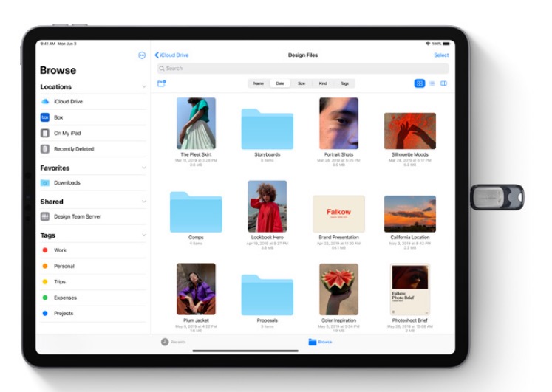The width and height of the screenshot is (552, 392).
Task: Click the Design Team Server icon
Action: click(45, 216)
